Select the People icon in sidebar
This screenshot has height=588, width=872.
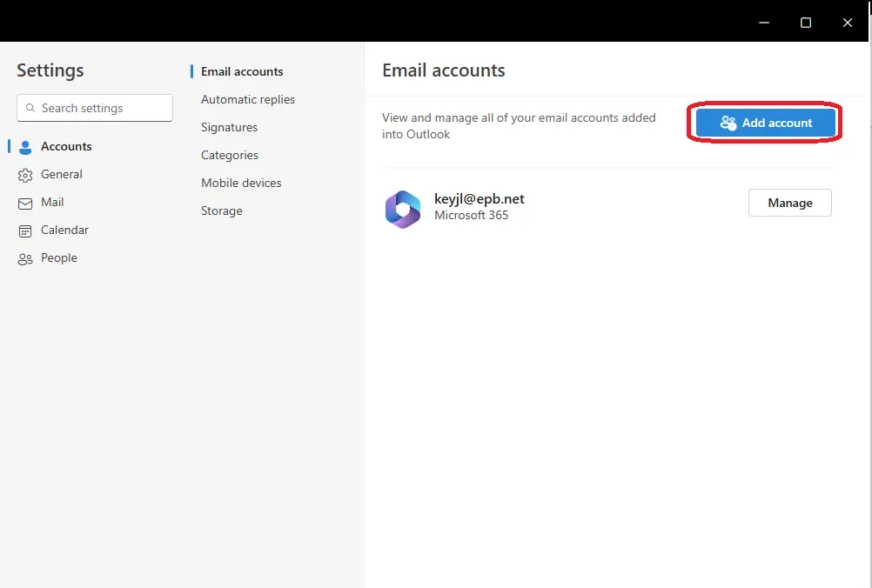[25, 258]
